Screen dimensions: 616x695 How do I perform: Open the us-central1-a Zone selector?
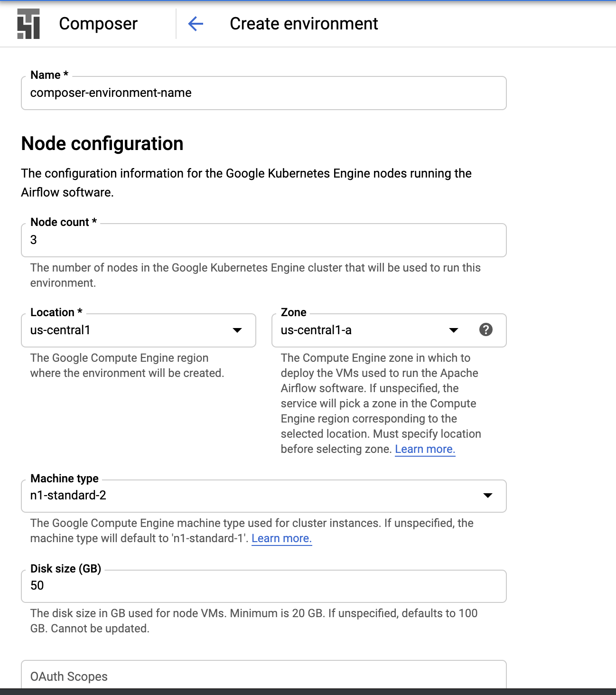(389, 330)
